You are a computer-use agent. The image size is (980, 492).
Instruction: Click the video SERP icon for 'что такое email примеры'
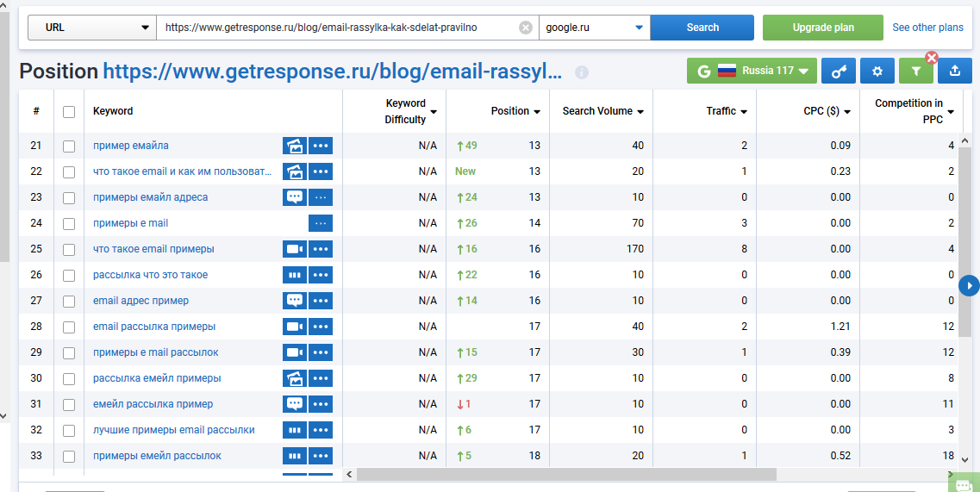295,249
